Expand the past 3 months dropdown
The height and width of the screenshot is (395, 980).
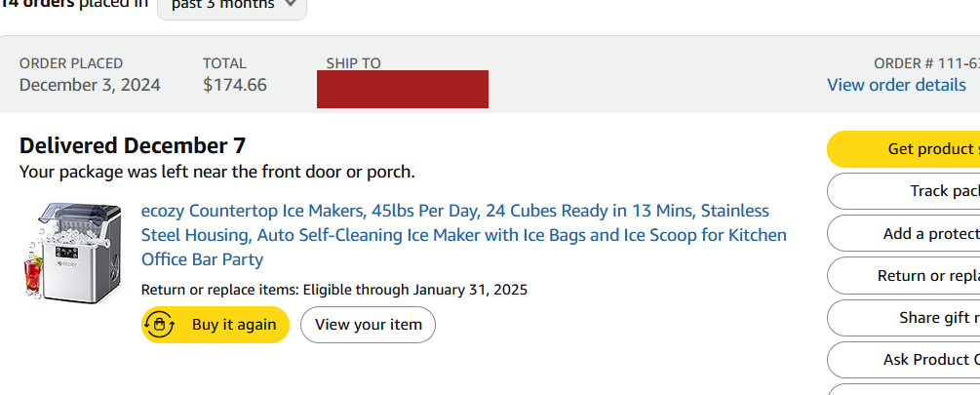pos(232,5)
